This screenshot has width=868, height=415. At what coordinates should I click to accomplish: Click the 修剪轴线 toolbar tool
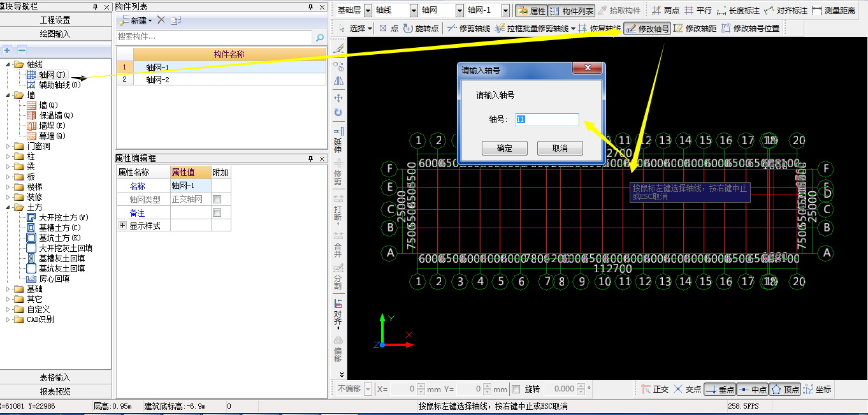click(x=468, y=28)
